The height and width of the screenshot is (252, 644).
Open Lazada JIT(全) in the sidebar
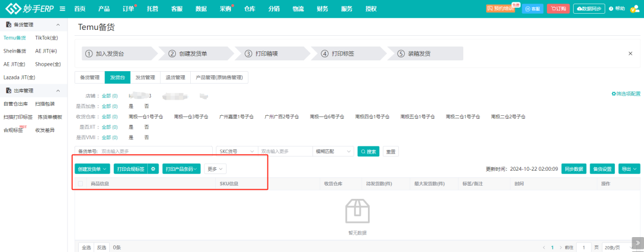tap(19, 77)
